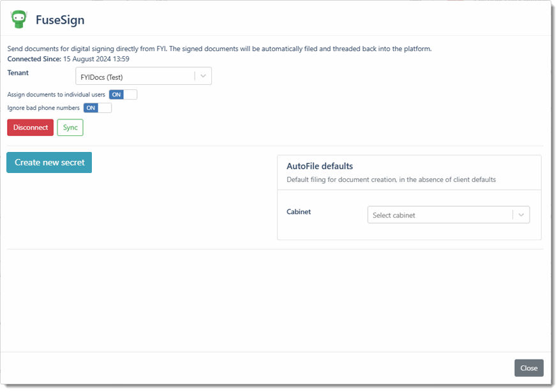Click the Send documents for digital signing description

coord(220,49)
